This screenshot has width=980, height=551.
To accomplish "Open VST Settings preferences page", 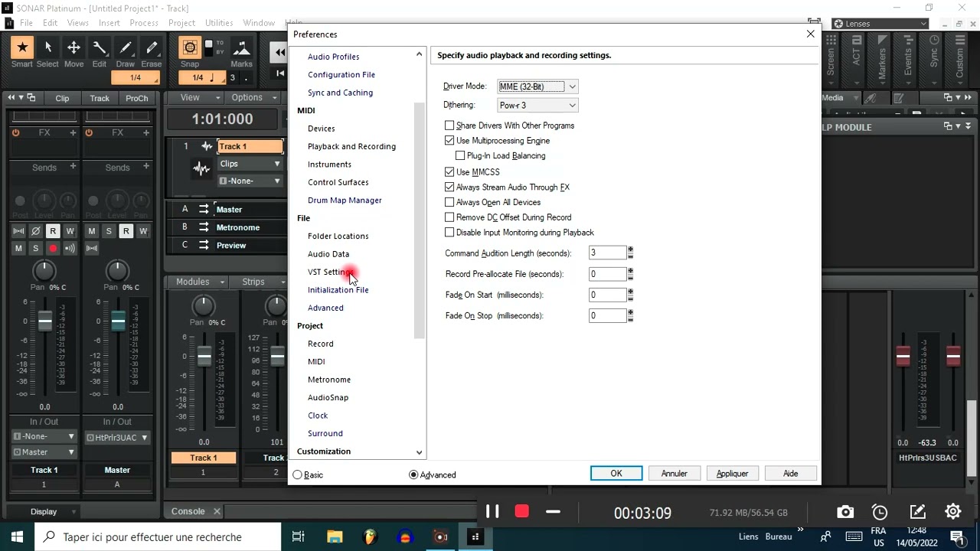I will (330, 272).
